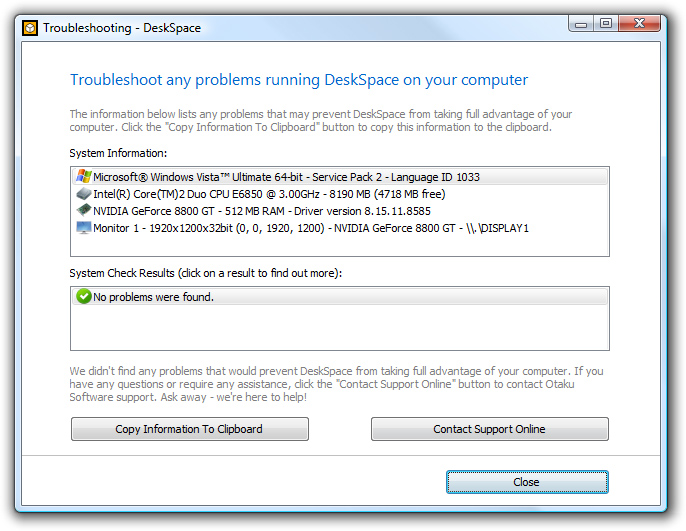Screen dimensions: 686x531
Task: Maximize the Troubleshooting window
Action: coord(606,24)
